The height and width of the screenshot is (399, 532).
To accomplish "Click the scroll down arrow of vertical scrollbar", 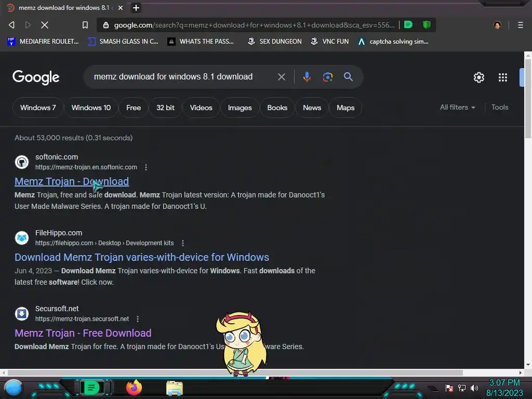I will click(528, 365).
